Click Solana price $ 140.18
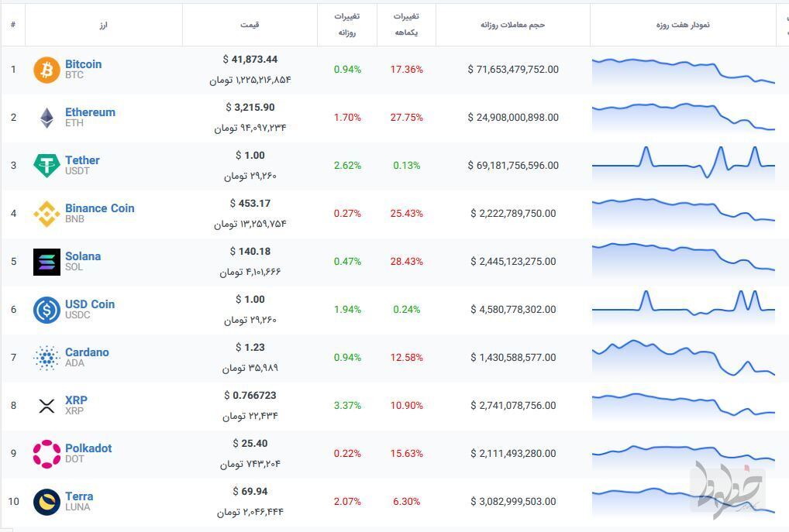Image resolution: width=789 pixels, height=532 pixels. (250, 252)
